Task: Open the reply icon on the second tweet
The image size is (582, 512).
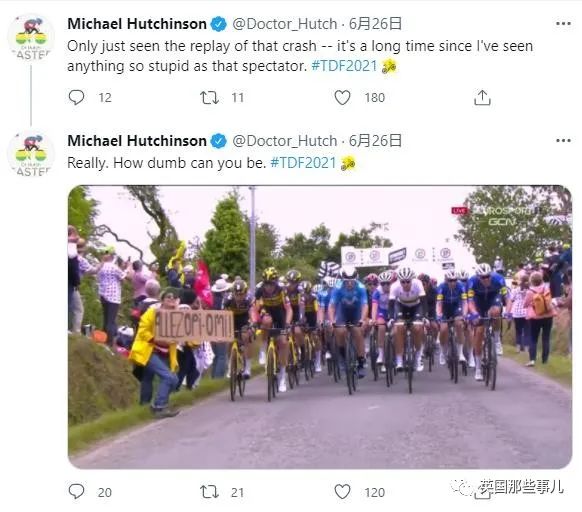Action: pos(76,492)
